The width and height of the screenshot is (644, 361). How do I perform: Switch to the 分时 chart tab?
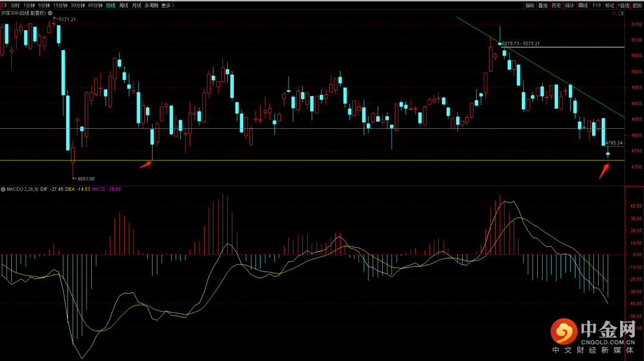pos(15,5)
